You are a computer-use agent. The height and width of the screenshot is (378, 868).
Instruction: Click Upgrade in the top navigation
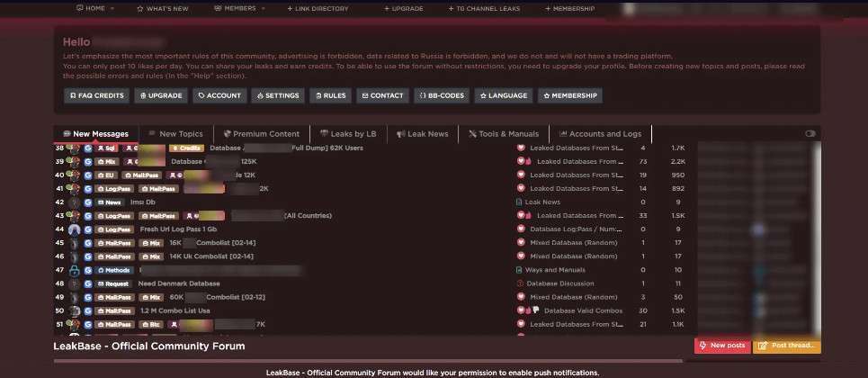click(404, 9)
